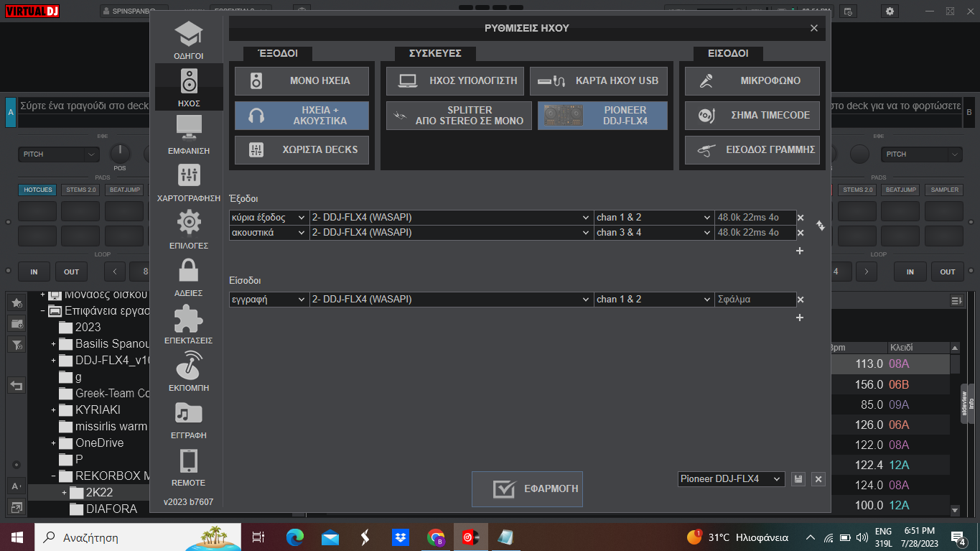Click the back arrow icon in browser sidebar
This screenshot has width=980, height=551.
[17, 385]
